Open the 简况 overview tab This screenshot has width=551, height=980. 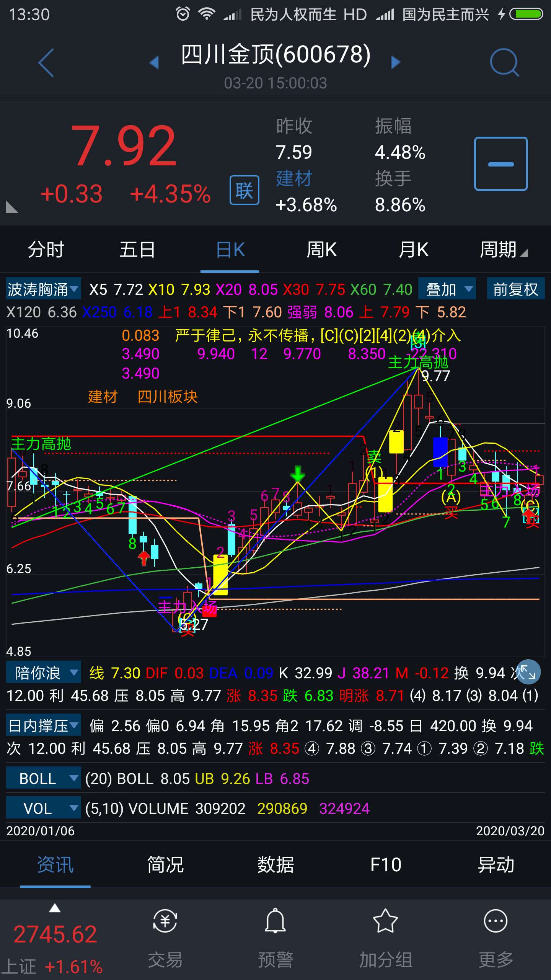(165, 865)
